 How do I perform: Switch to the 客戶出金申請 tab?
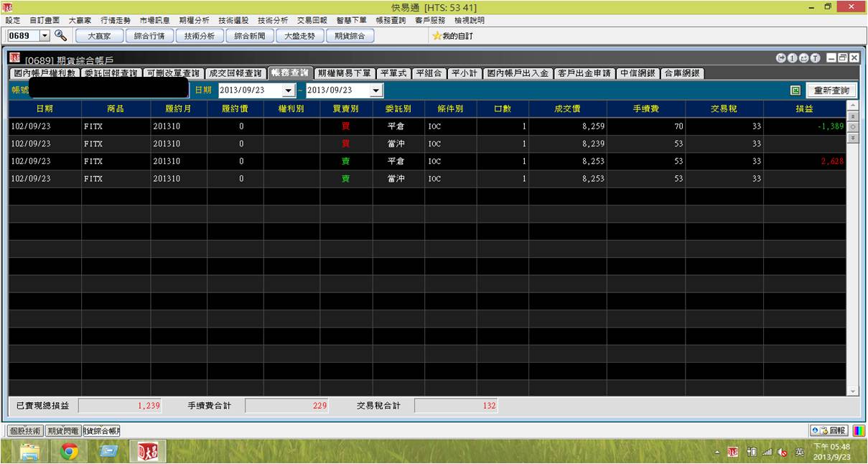[584, 73]
